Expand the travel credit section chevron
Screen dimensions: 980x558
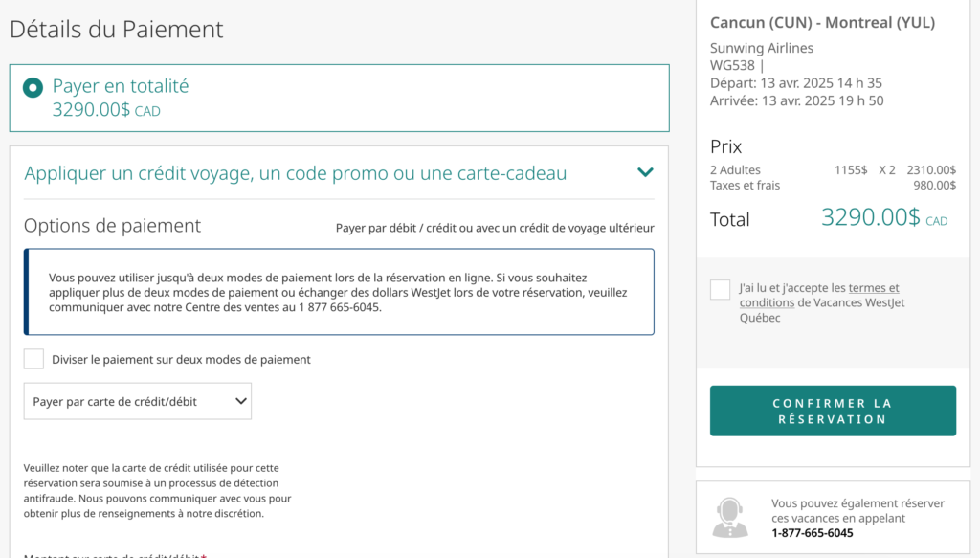(645, 173)
